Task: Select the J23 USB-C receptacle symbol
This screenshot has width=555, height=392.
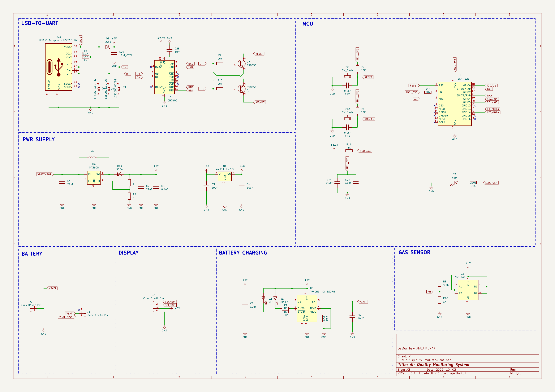Action: click(x=59, y=67)
